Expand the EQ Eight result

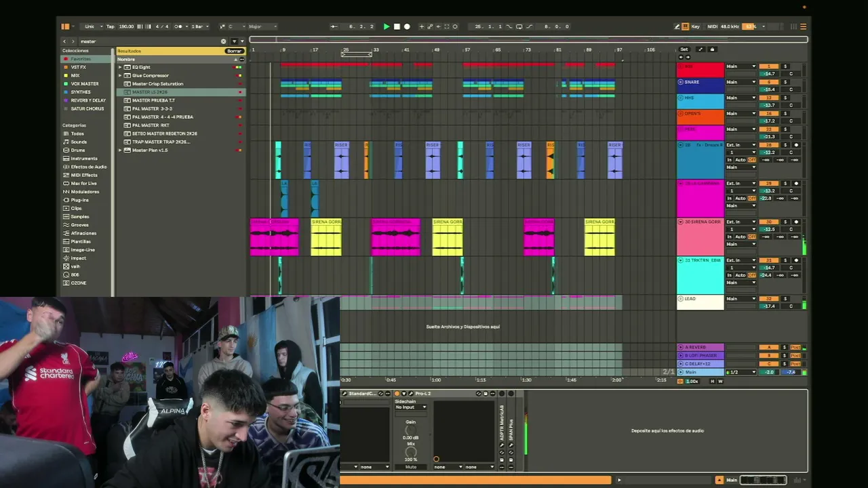pos(120,67)
